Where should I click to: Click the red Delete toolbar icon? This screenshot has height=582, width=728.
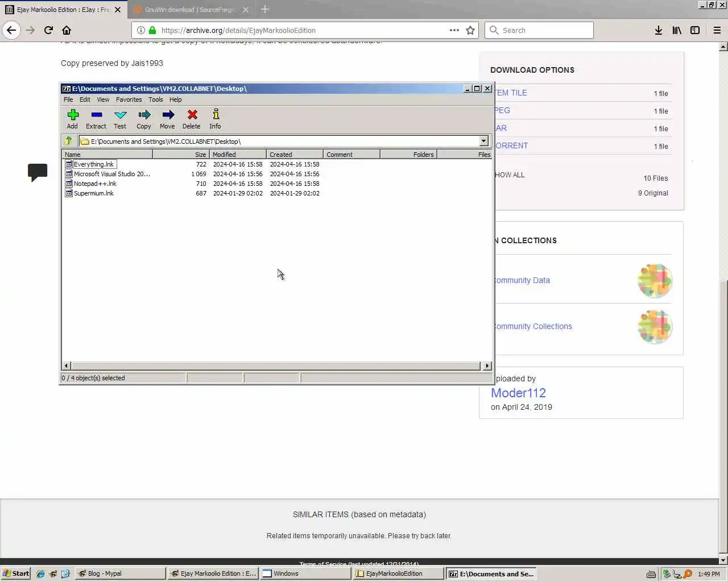[192, 119]
